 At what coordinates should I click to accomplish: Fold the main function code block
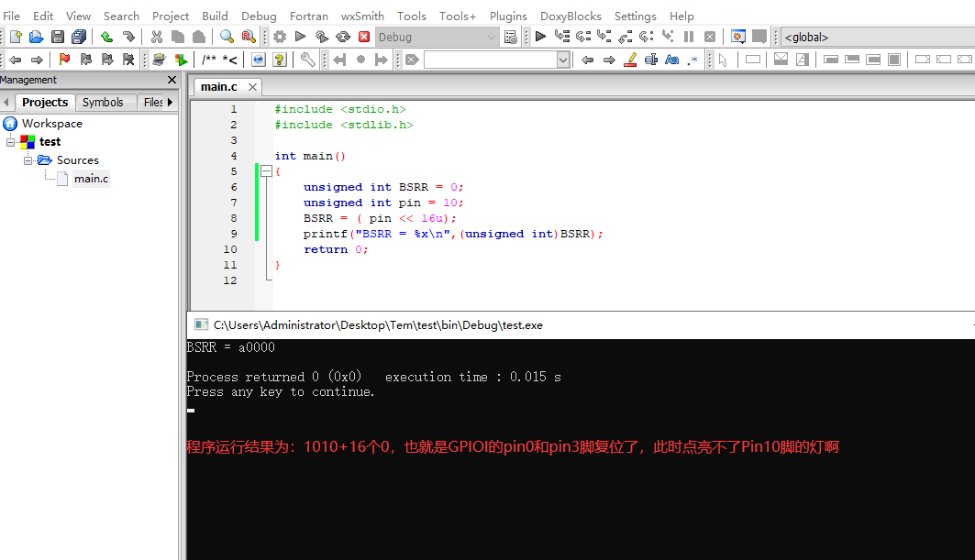[266, 171]
